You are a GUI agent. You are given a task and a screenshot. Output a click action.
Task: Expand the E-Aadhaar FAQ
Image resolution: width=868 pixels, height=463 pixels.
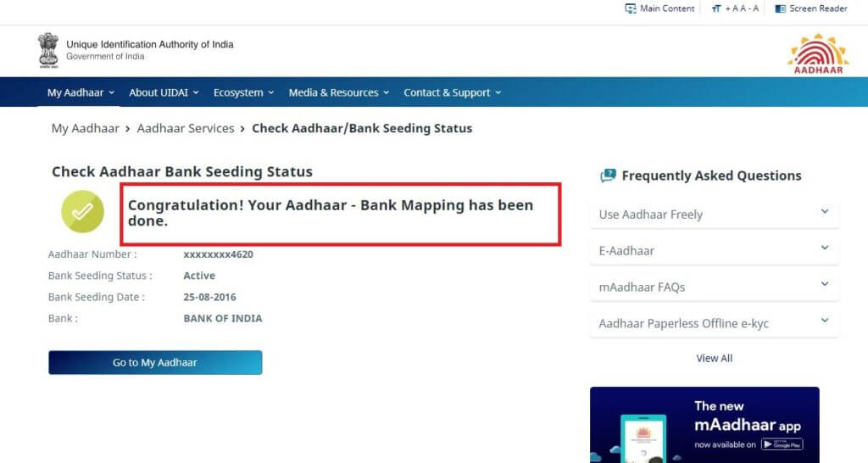click(x=714, y=250)
